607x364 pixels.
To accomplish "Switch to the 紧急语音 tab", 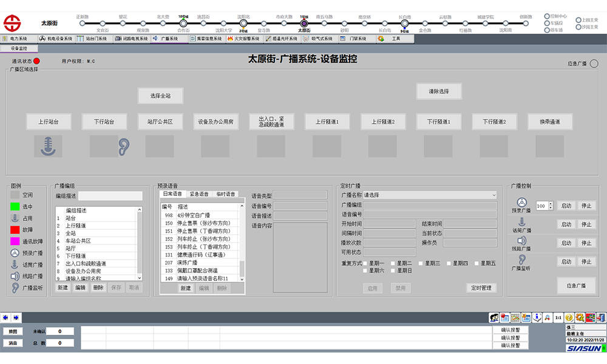I will click(199, 194).
